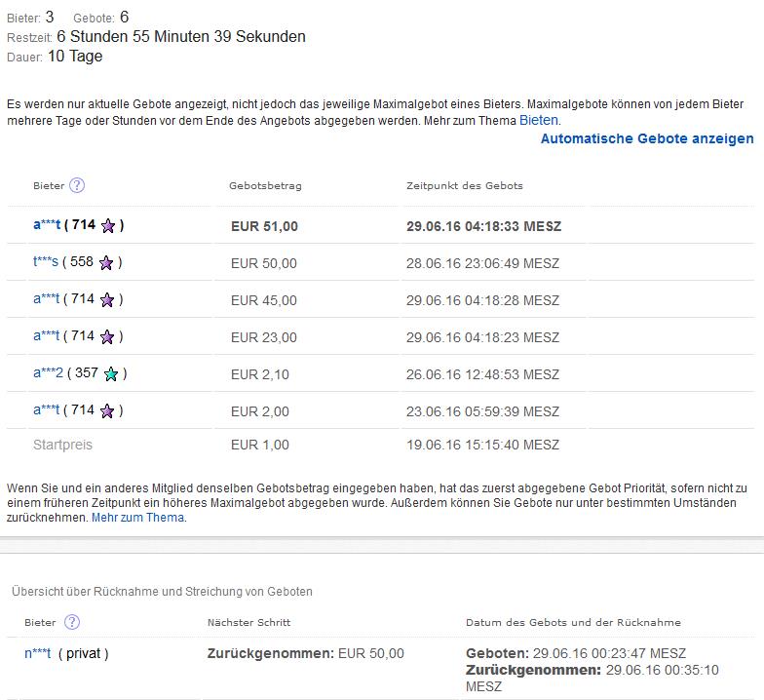Screen dimensions: 764x700
Task: Open bidder a***2 profile
Action: (48, 373)
